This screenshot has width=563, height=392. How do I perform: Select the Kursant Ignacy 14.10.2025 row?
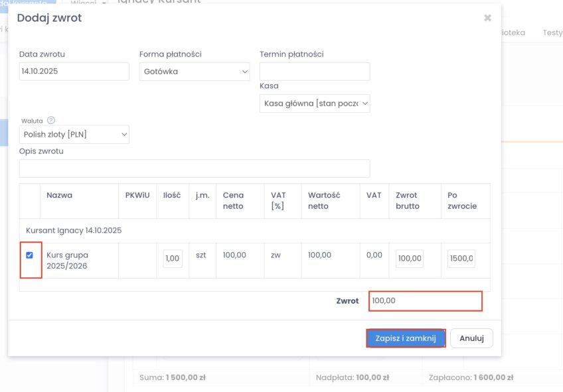point(74,231)
